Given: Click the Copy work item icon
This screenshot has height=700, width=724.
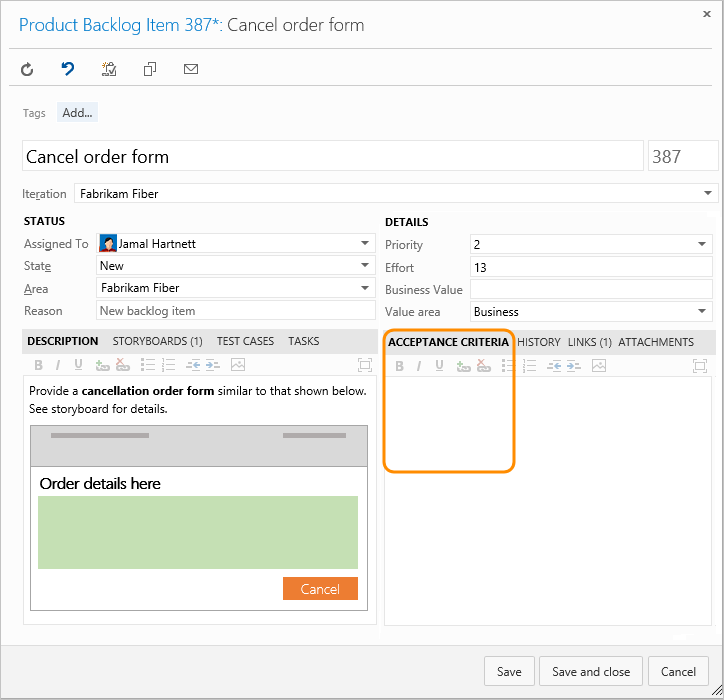Looking at the screenshot, I should 150,69.
